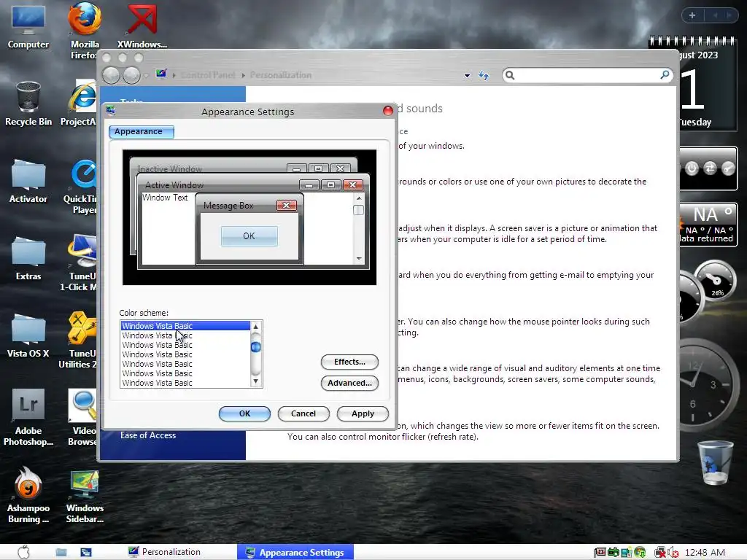Open the XWindows desktop shortcut

pos(142,27)
